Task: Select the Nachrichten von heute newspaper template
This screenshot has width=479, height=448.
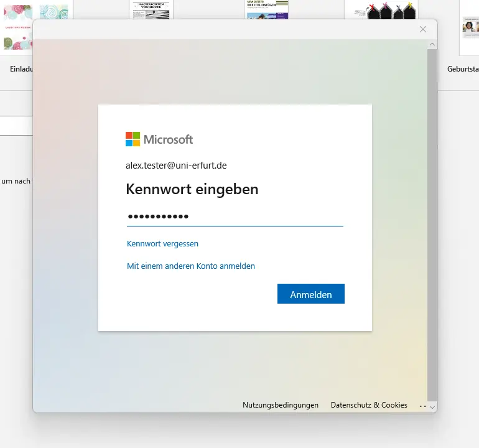Action: coord(151,9)
